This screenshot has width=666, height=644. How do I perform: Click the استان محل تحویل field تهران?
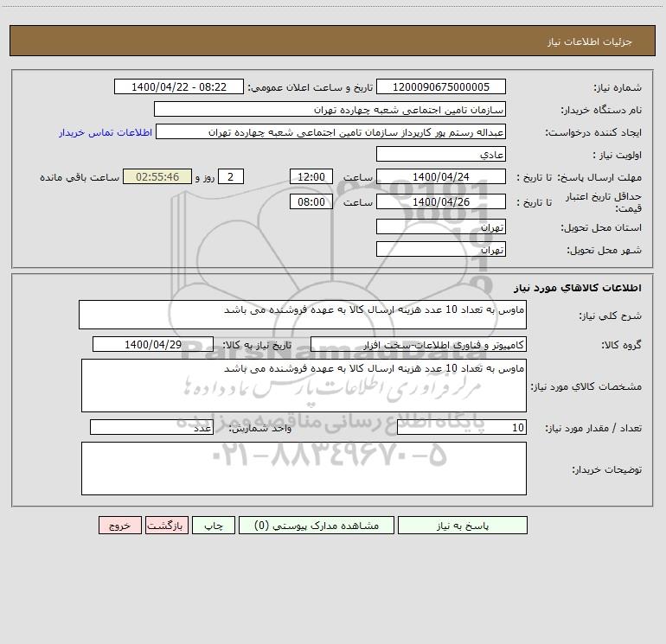tap(441, 226)
